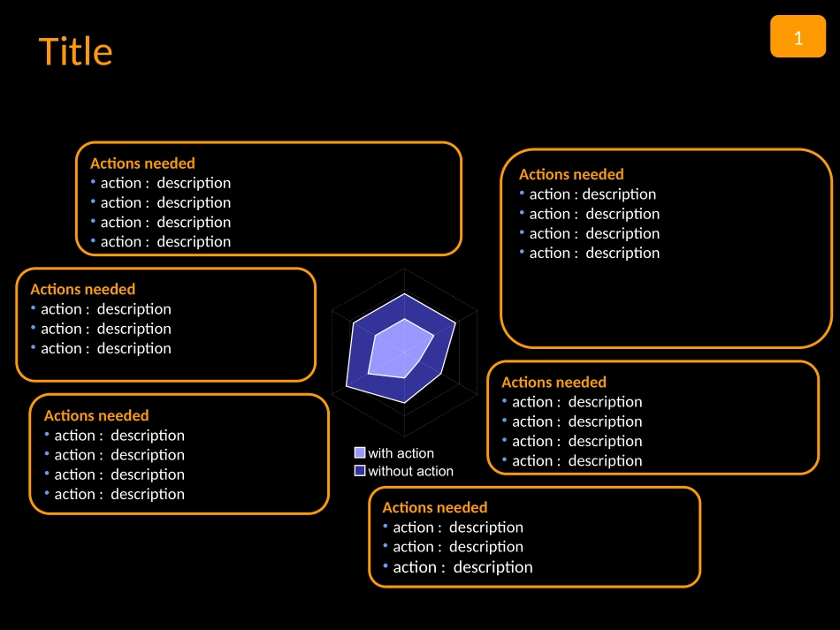
Task: Click fourth bullet in the top-left box
Action: point(161,242)
